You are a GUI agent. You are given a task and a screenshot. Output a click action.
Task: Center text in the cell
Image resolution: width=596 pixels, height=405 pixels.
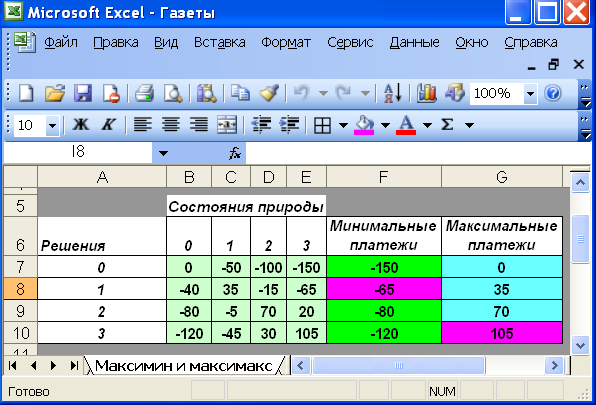click(x=171, y=125)
